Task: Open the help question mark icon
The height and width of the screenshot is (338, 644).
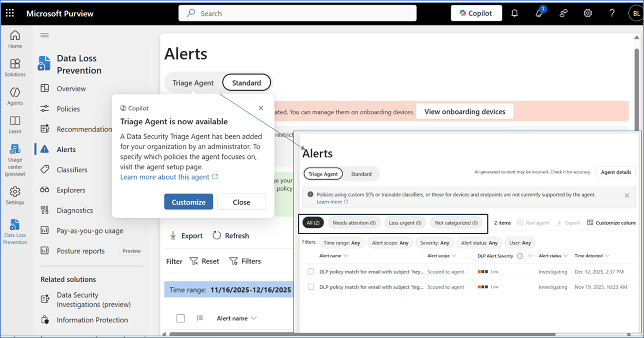Action: [x=612, y=13]
